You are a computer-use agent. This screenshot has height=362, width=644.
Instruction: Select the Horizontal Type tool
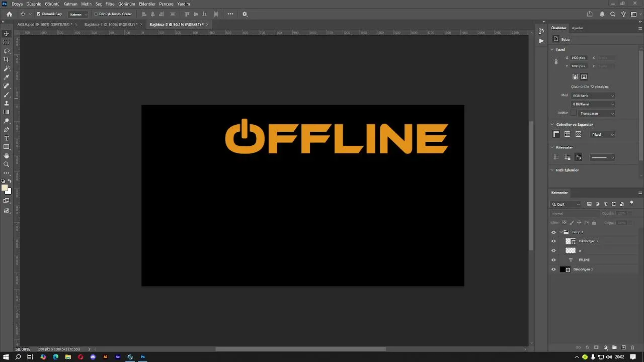(x=7, y=138)
